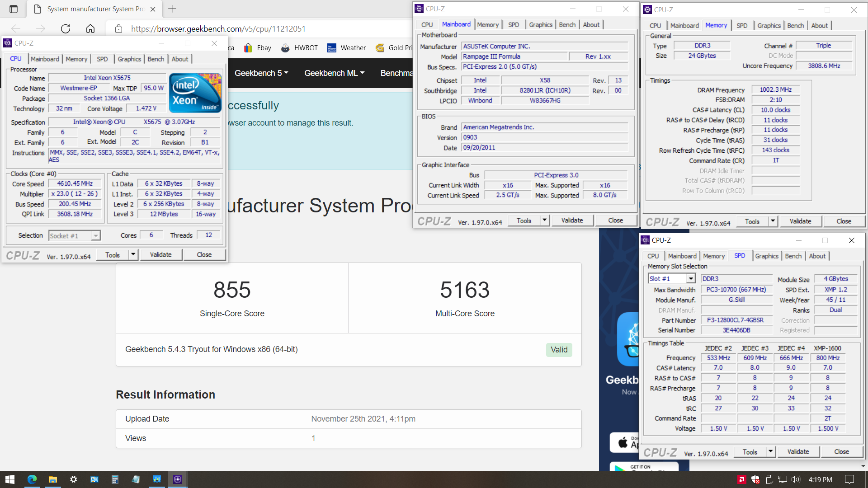The height and width of the screenshot is (488, 868).
Task: Open the HWBOT bookmark
Action: coord(299,48)
